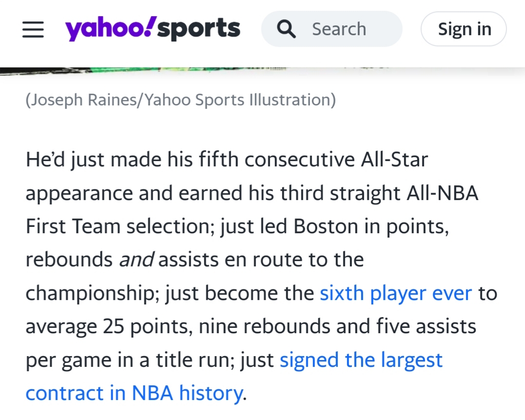
Task: Click the Sign in button
Action: pyautogui.click(x=464, y=29)
